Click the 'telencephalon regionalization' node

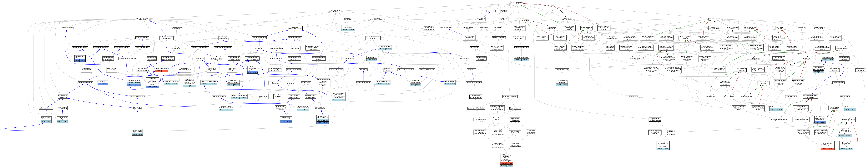coord(137,108)
